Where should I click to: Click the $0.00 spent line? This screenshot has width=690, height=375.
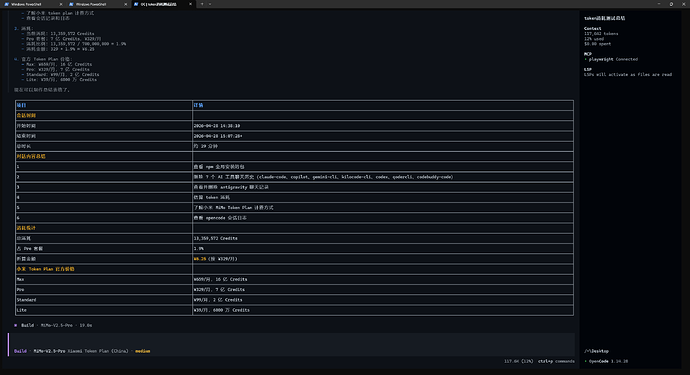point(597,44)
